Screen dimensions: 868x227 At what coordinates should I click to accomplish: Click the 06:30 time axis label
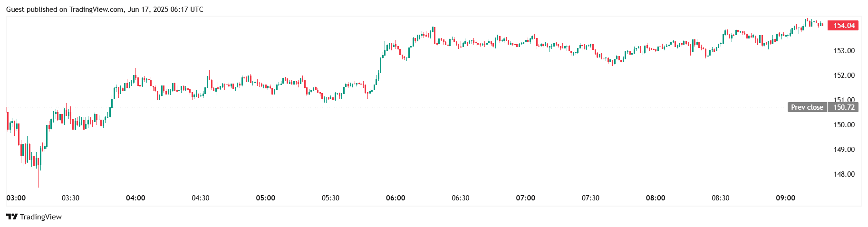click(x=461, y=198)
